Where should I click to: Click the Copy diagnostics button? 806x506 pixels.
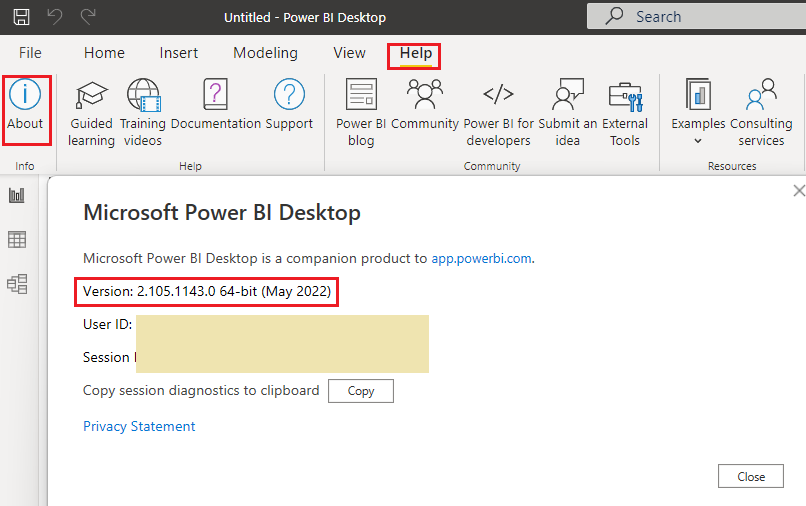coord(361,391)
